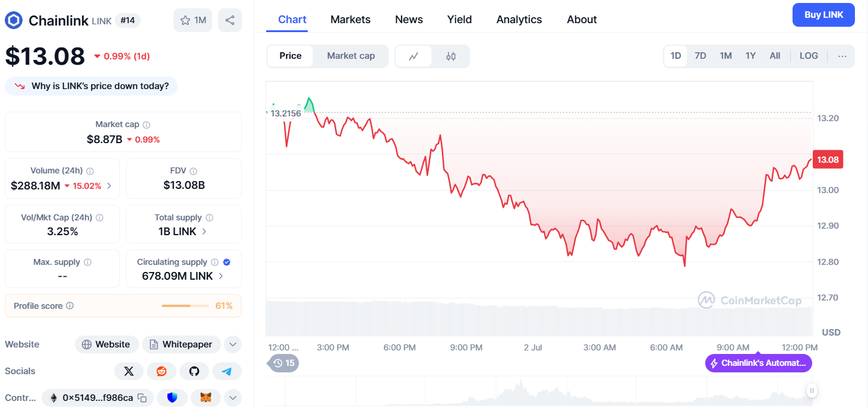Open Chainlink's Telegram social link
This screenshot has height=408, width=868.
tap(227, 371)
